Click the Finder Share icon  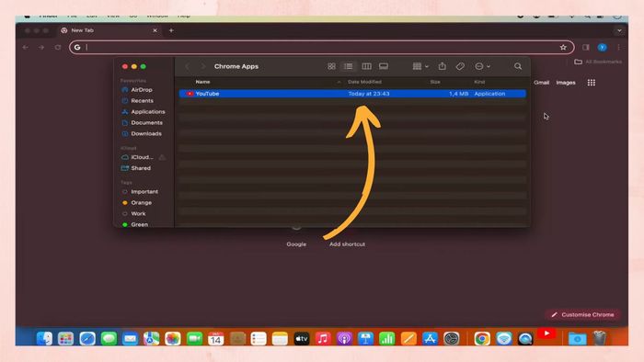(442, 66)
